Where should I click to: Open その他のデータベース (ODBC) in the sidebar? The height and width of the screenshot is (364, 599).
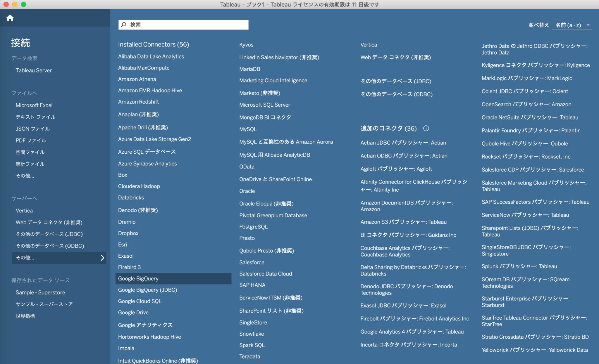pyautogui.click(x=50, y=246)
